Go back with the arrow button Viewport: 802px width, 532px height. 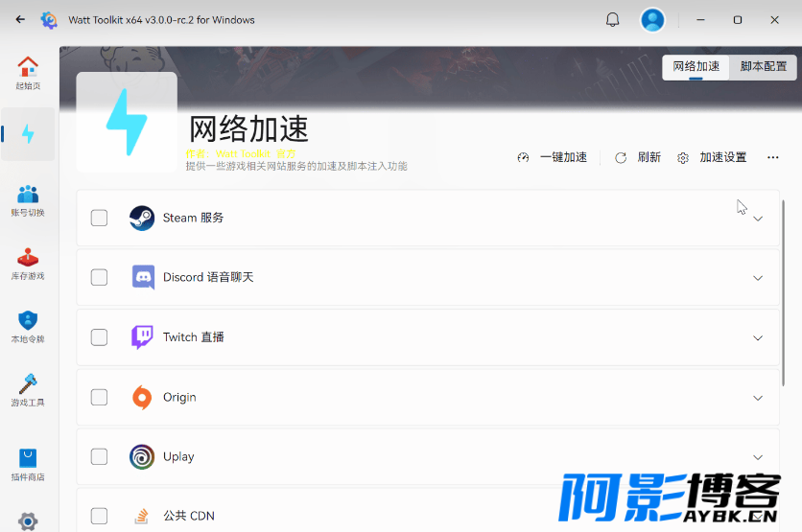coord(20,19)
